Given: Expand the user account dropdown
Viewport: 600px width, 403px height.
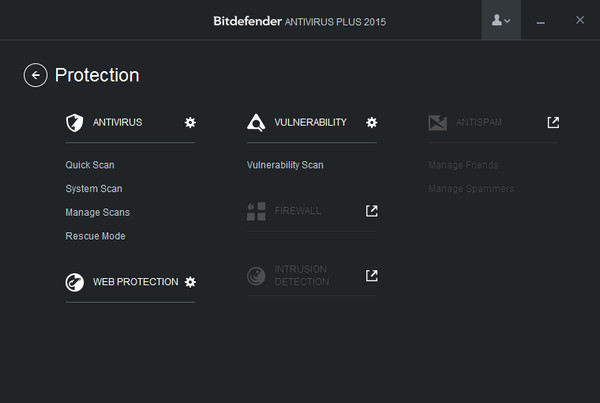Looking at the screenshot, I should click(501, 20).
